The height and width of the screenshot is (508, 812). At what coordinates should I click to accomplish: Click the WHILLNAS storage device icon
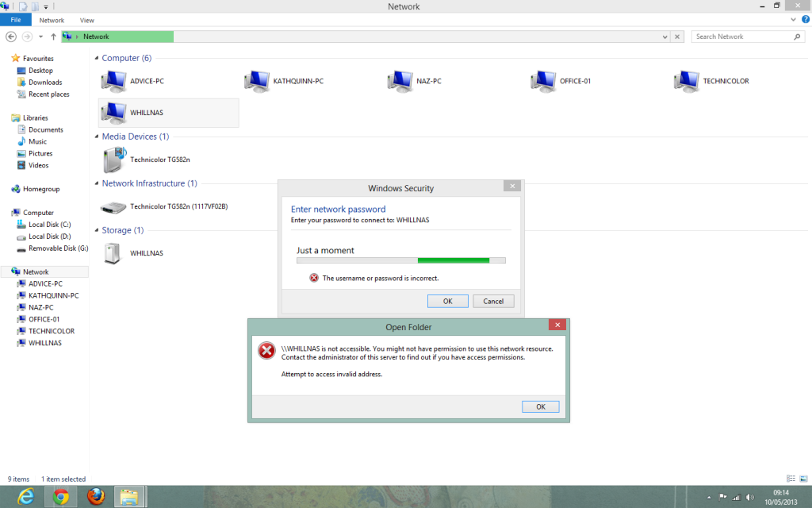(x=114, y=253)
